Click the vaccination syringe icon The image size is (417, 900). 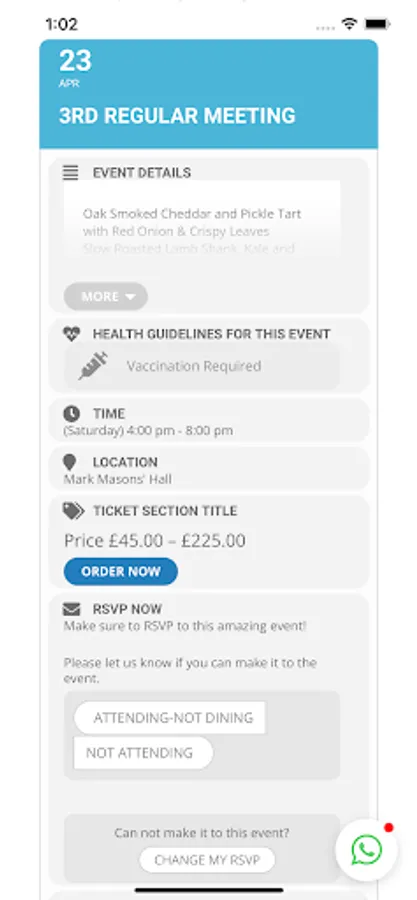(93, 366)
